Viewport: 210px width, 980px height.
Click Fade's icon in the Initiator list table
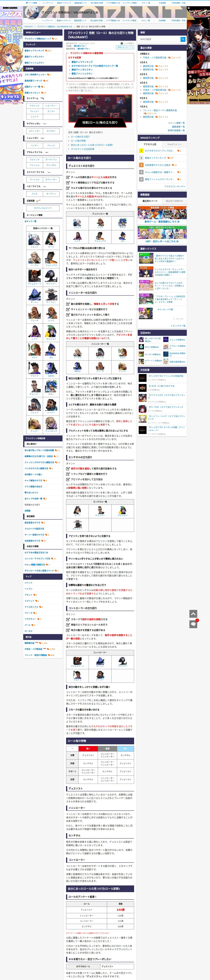click(x=100, y=352)
